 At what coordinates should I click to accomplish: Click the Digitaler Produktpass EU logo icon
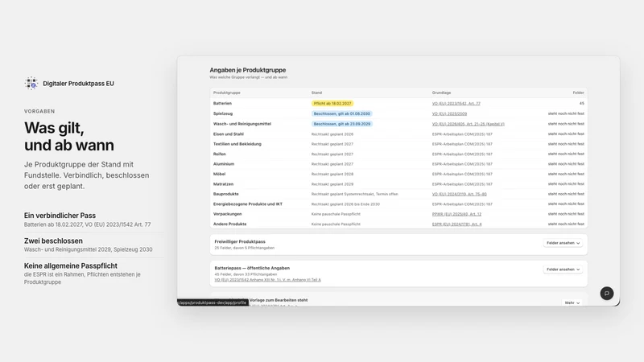click(31, 84)
